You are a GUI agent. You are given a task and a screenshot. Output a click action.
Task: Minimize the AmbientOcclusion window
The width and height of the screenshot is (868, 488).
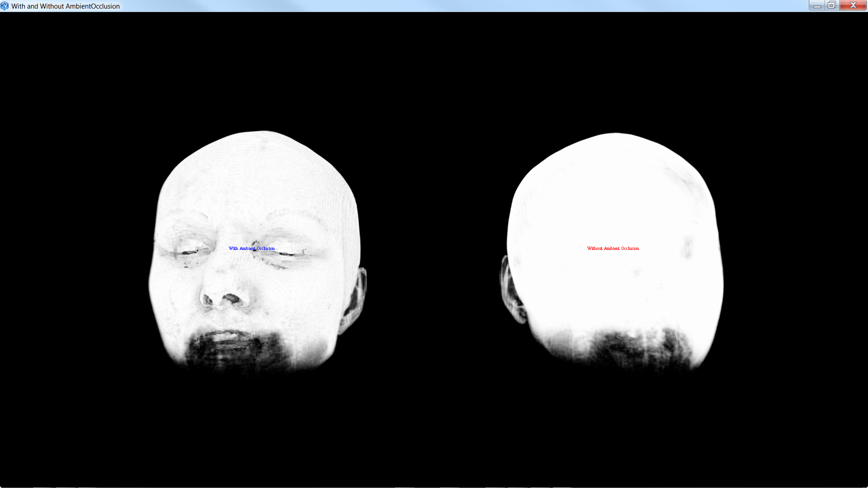pyautogui.click(x=816, y=5)
